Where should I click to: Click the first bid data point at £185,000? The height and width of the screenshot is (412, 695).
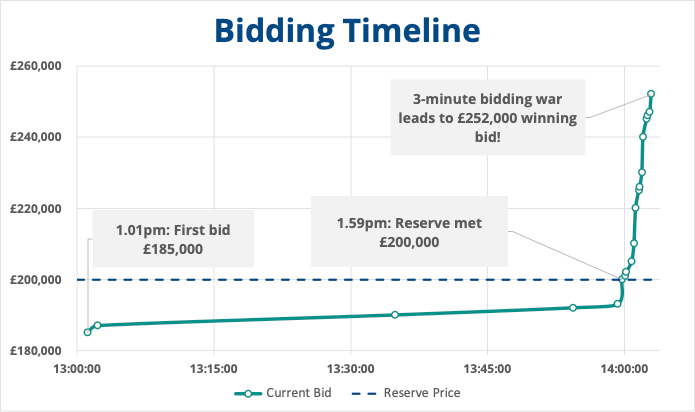(x=87, y=332)
